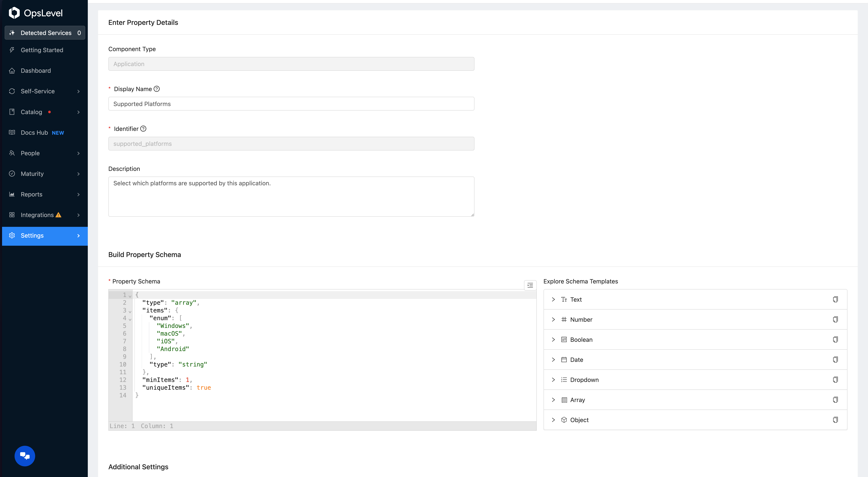
Task: Click the Catalog book icon
Action: coord(12,112)
